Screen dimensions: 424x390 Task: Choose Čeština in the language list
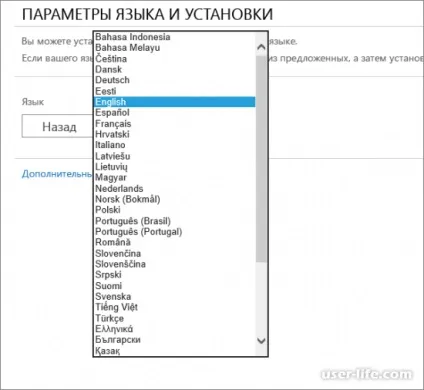[175, 59]
